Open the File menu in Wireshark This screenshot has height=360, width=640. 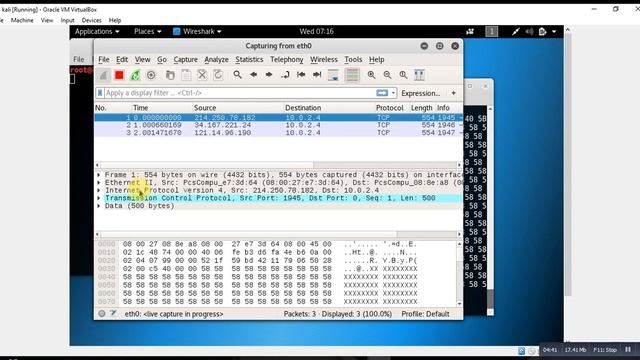coord(104,60)
